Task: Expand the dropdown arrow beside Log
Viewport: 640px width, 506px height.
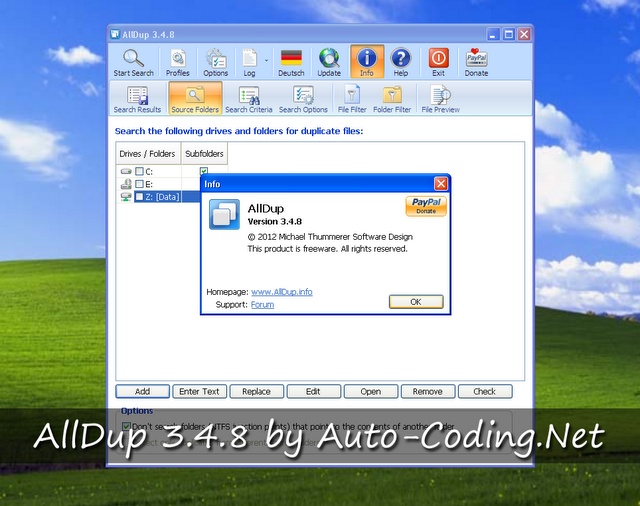Action: coord(267,60)
